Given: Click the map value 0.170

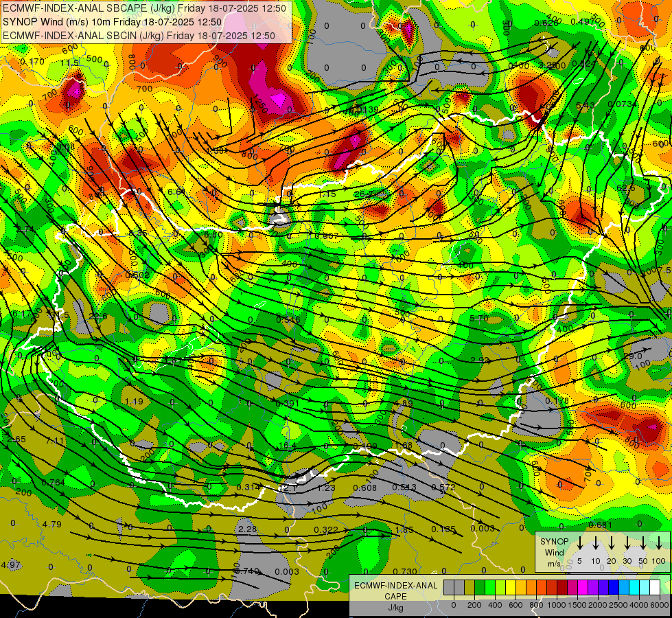Looking at the screenshot, I should pos(32,62).
